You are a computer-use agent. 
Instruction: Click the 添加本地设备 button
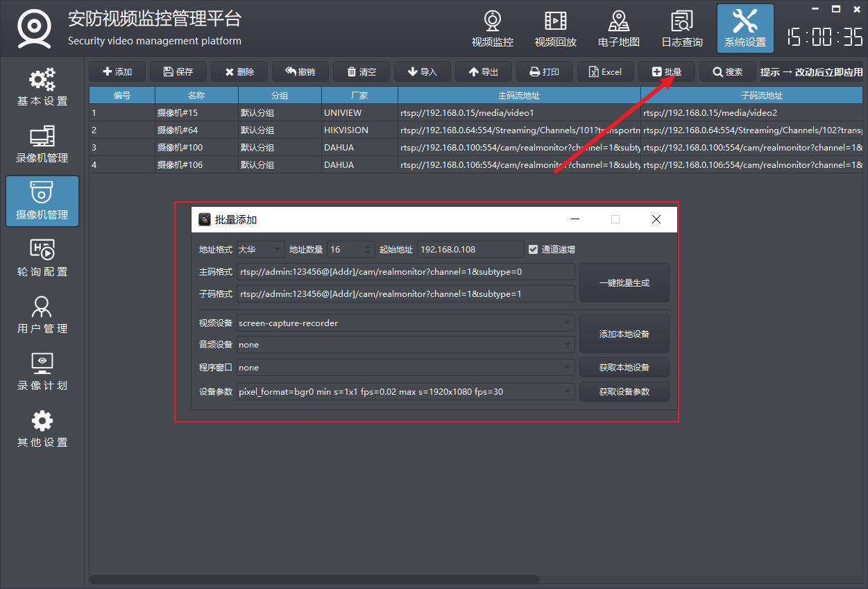tap(624, 334)
